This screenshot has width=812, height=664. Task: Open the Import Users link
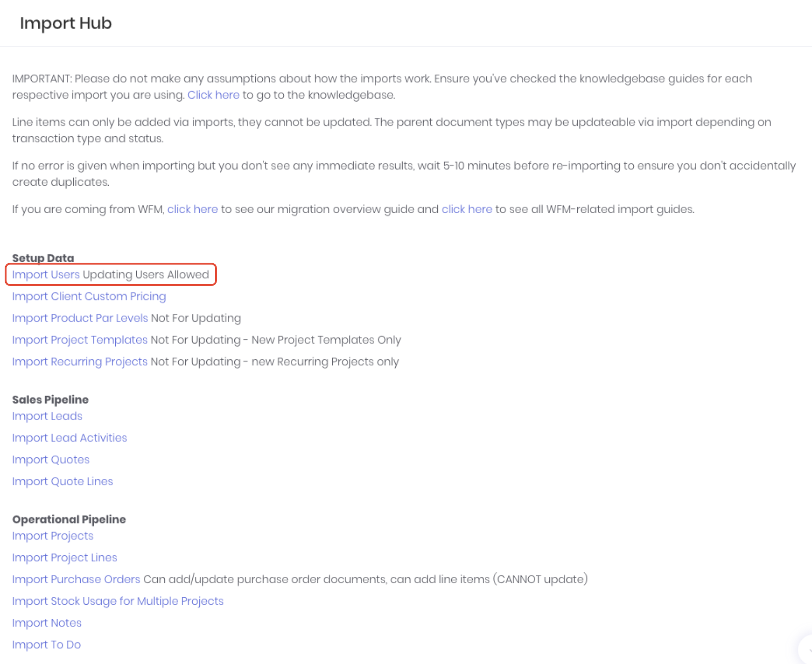46,274
